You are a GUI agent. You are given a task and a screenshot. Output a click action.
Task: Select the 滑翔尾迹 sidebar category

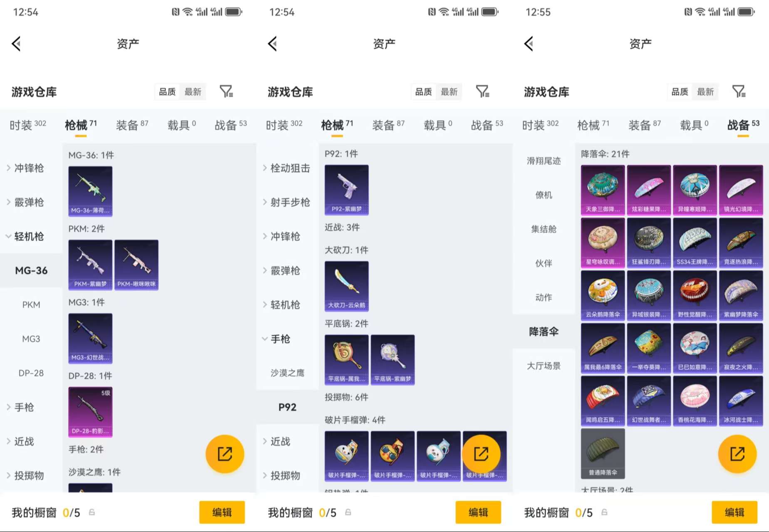pyautogui.click(x=544, y=161)
